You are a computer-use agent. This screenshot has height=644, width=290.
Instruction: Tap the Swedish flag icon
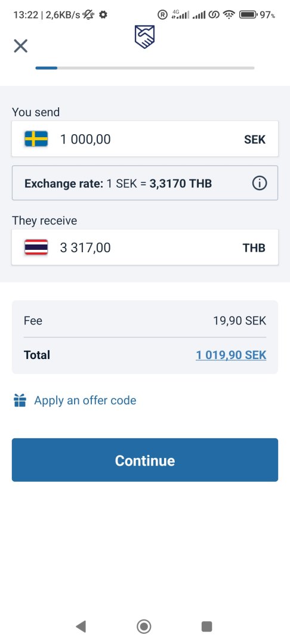[x=36, y=139]
